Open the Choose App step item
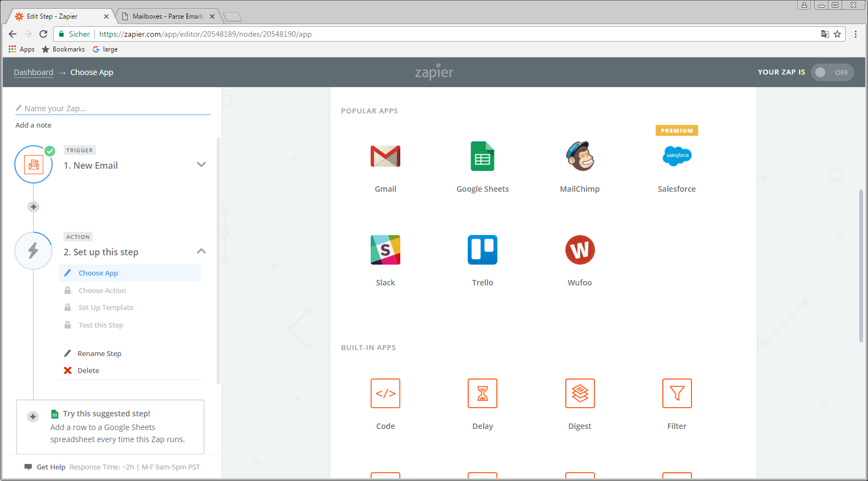 [98, 273]
